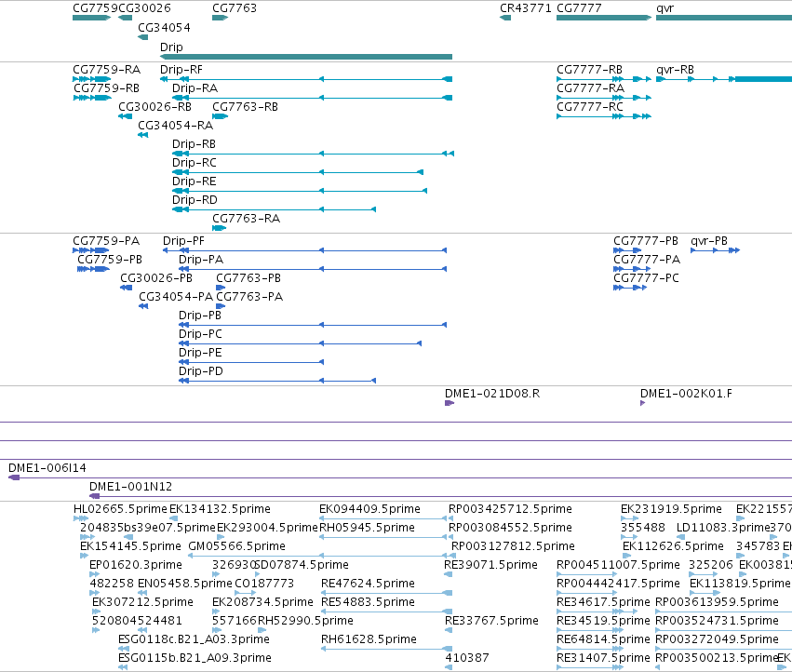
Task: Click the Drip-PA protein label
Action: point(201,259)
